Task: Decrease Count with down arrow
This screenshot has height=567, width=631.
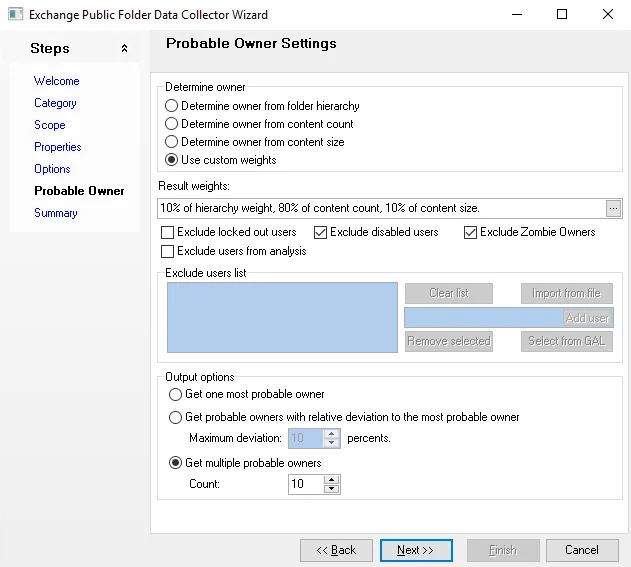Action: pyautogui.click(x=332, y=489)
